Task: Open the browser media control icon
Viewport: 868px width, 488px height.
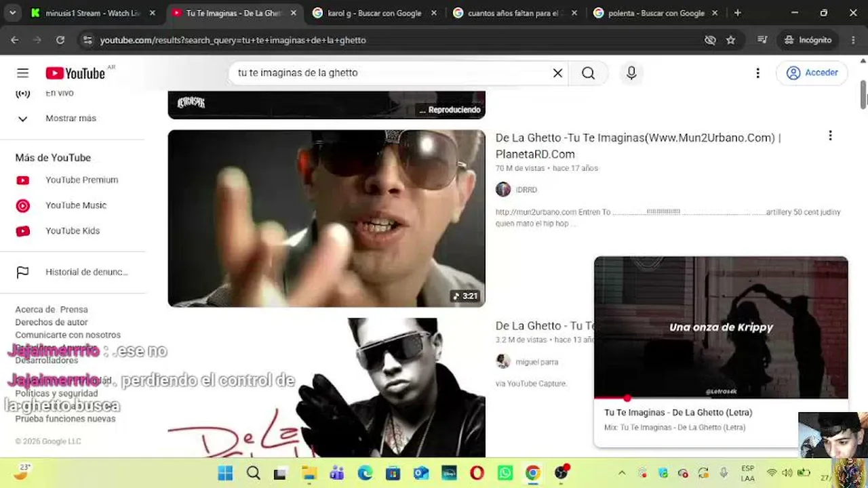Action: coord(762,40)
